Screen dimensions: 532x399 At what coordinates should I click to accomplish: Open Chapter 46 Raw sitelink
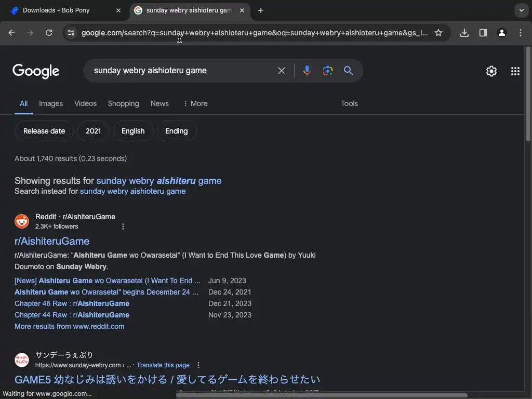click(72, 303)
